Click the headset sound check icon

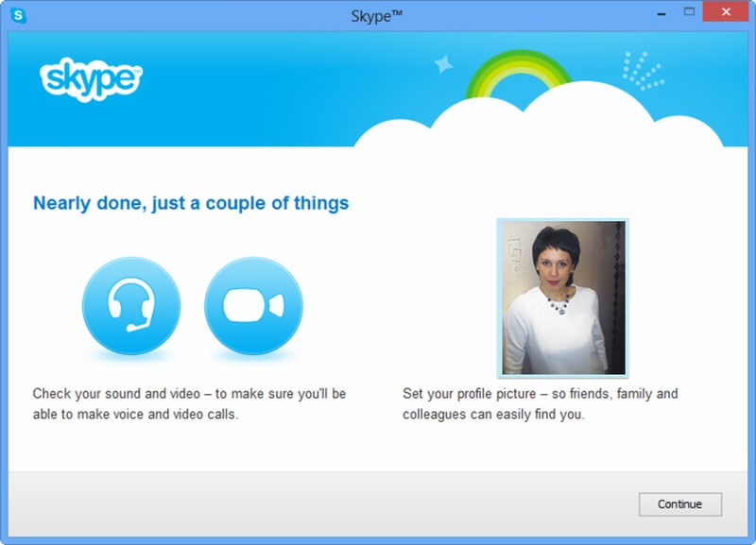130,306
